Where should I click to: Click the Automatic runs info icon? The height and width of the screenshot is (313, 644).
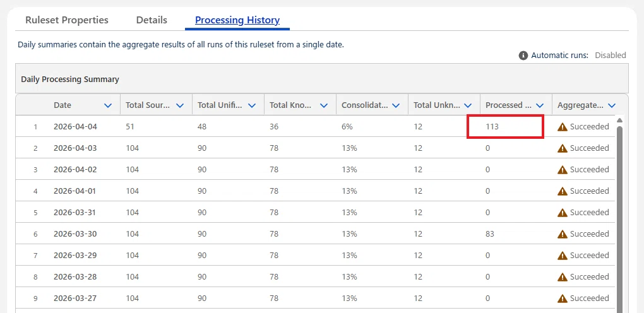pos(523,56)
